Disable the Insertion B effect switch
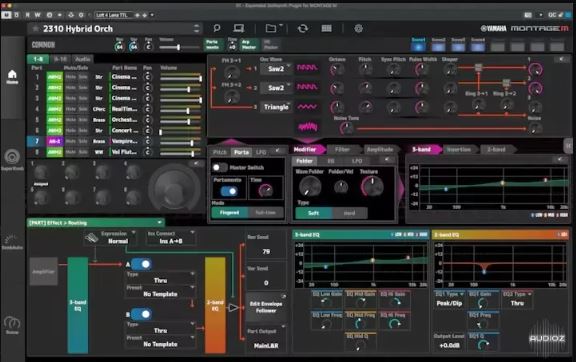Viewport: 576px width, 362px height. 141,314
